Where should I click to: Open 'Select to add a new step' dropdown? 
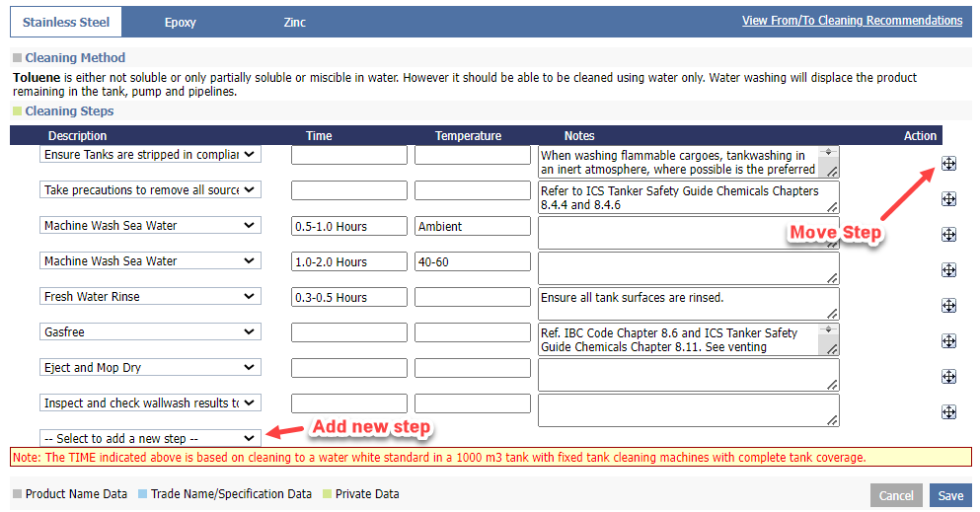pyautogui.click(x=150, y=438)
